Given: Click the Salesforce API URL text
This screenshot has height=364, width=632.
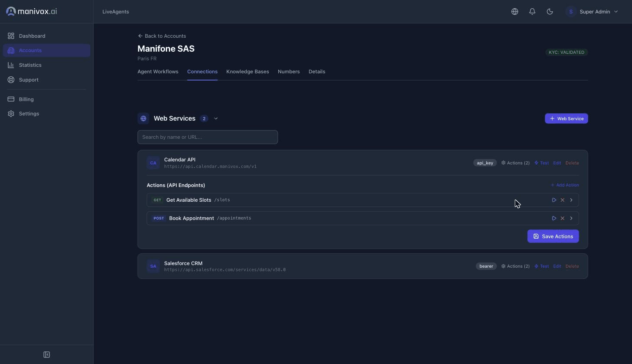Looking at the screenshot, I should point(225,270).
